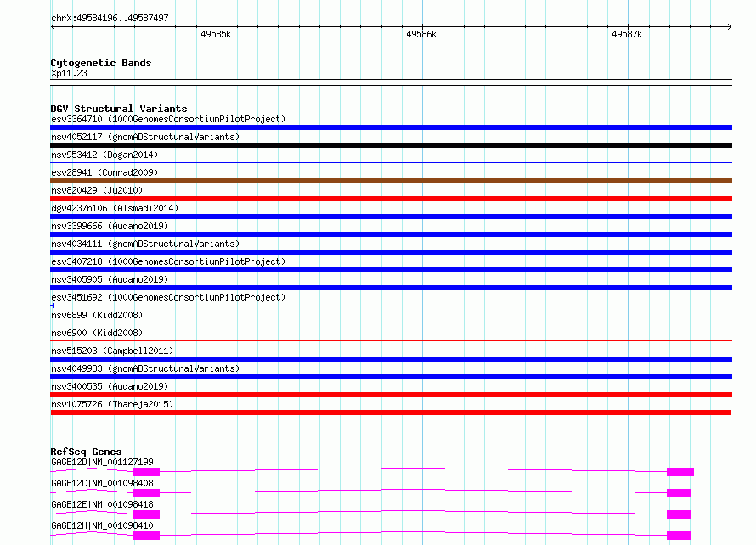Image resolution: width=756 pixels, height=545 pixels.
Task: Open variant nsv4034111 label
Action: (145, 244)
